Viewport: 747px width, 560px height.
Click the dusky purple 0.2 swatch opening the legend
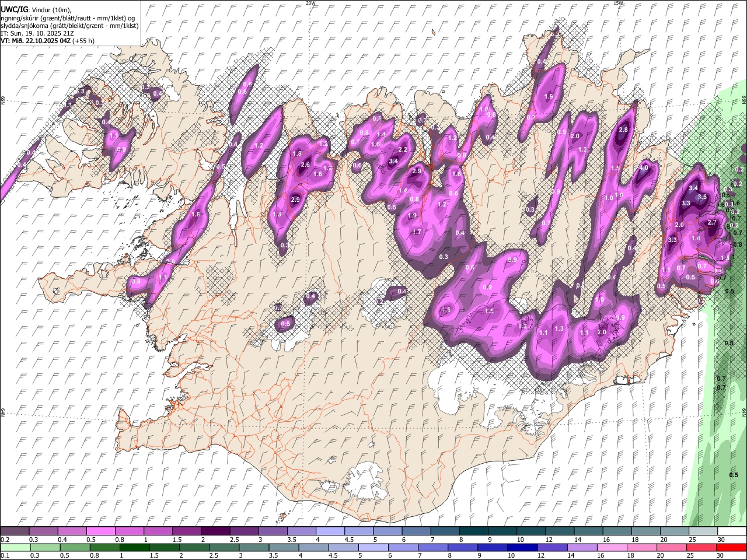point(15,531)
